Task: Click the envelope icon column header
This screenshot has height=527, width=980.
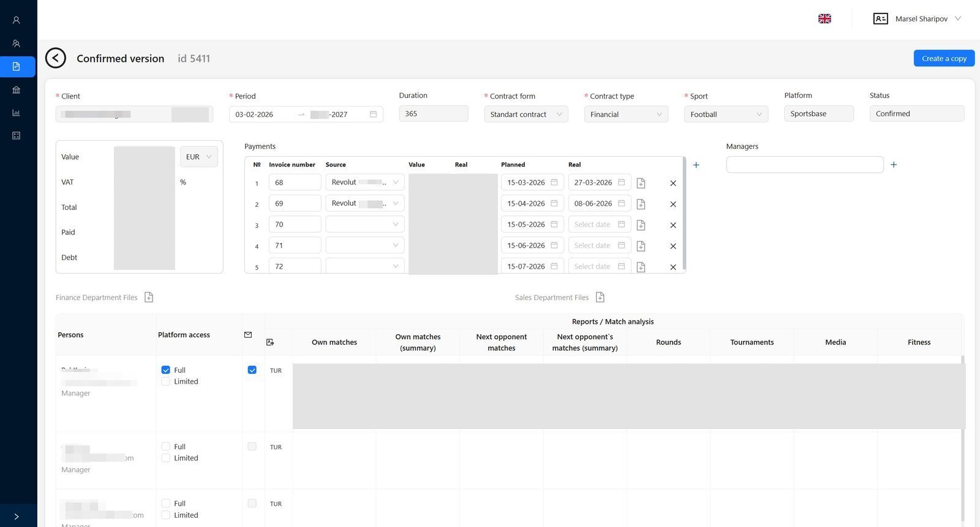Action: (x=248, y=335)
